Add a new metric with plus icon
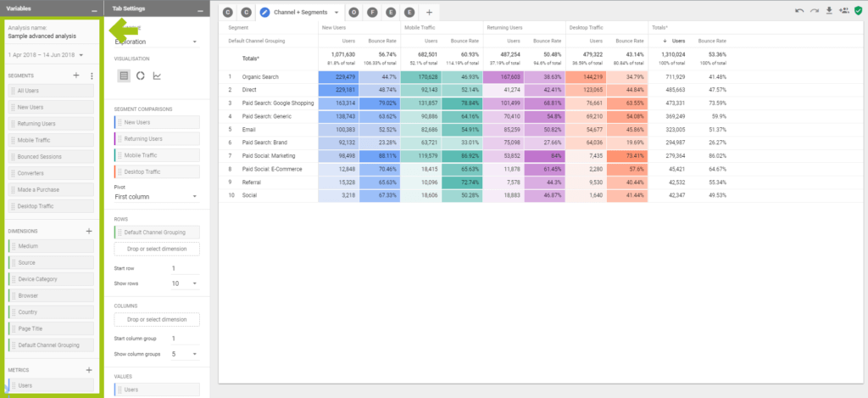Image resolution: width=868 pixels, height=398 pixels. coord(89,370)
